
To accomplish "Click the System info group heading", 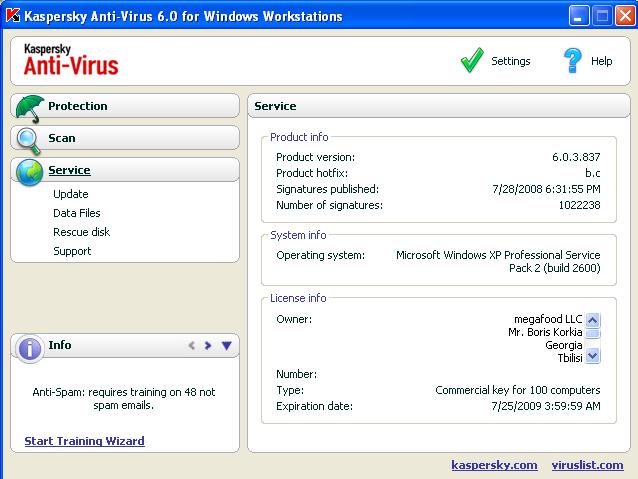I will tap(298, 235).
